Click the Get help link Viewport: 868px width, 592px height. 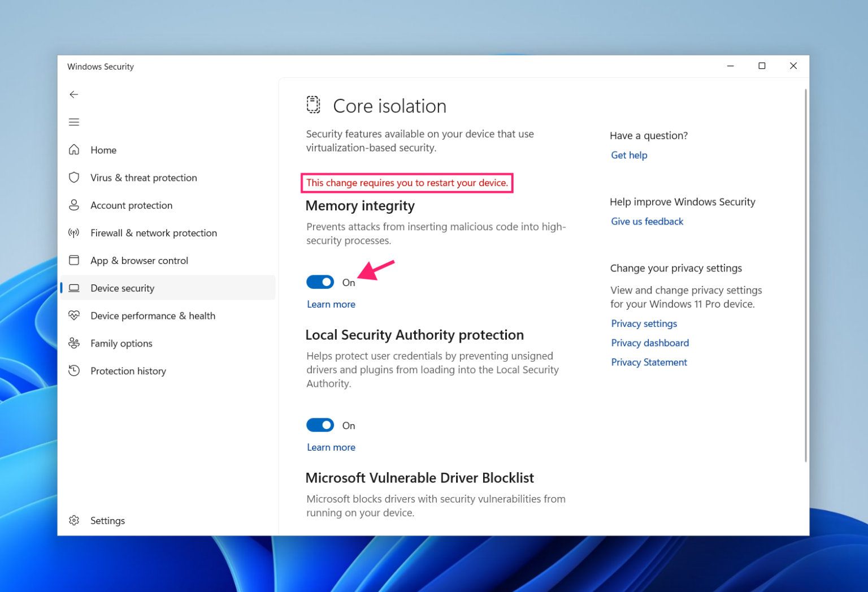[629, 155]
